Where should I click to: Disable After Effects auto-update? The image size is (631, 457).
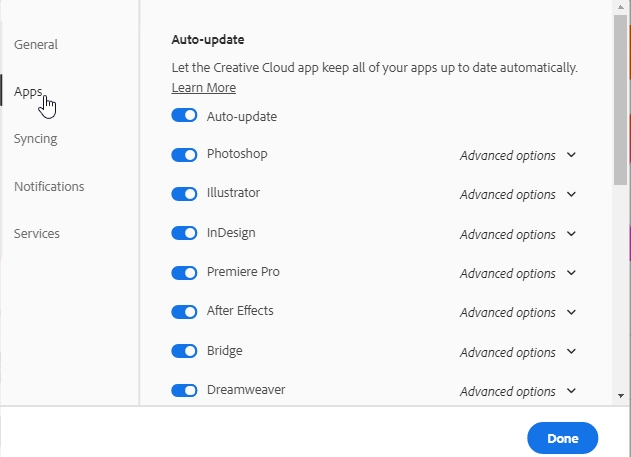(184, 312)
